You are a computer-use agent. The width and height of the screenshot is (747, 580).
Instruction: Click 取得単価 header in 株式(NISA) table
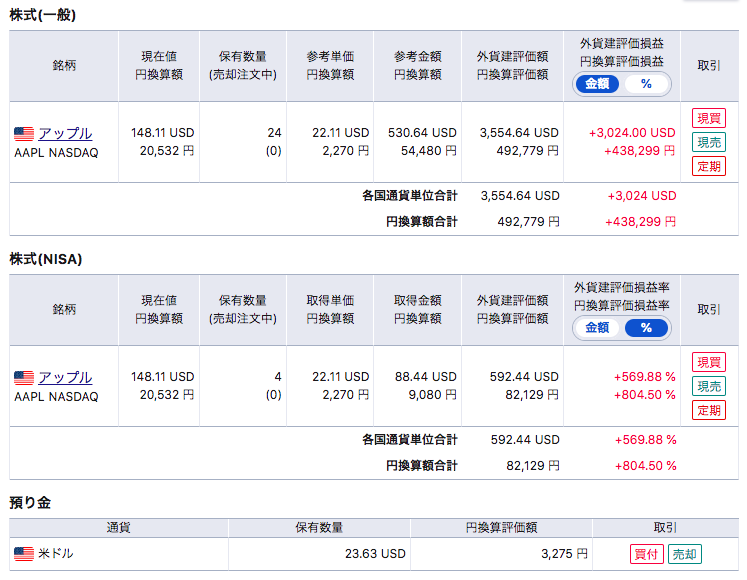click(x=330, y=300)
